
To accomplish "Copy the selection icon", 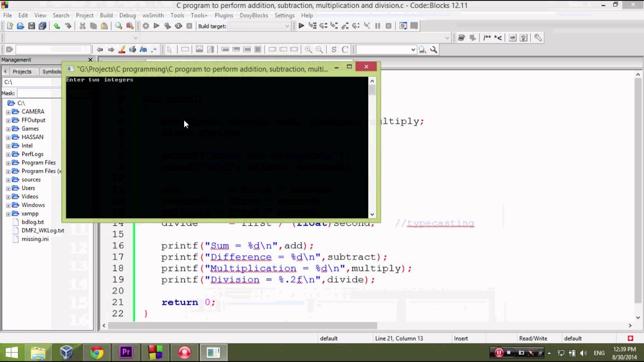I will (x=94, y=26).
